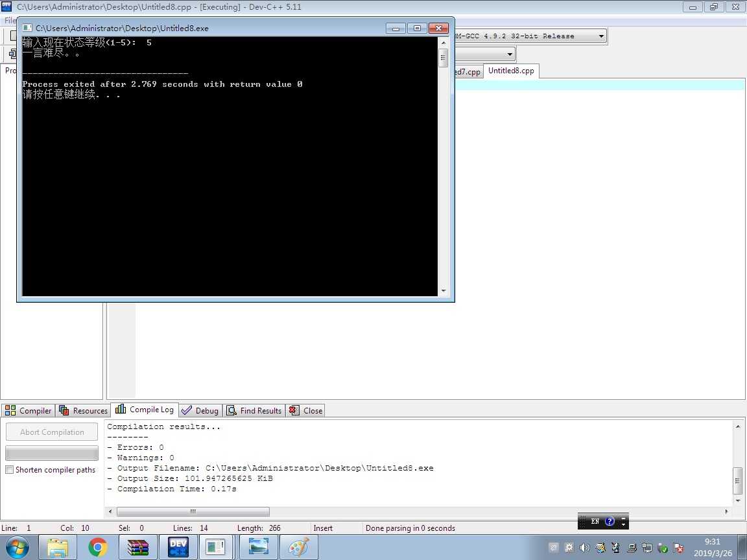This screenshot has width=747, height=560.
Task: Click the taskbar clock showing 9:31
Action: (713, 547)
